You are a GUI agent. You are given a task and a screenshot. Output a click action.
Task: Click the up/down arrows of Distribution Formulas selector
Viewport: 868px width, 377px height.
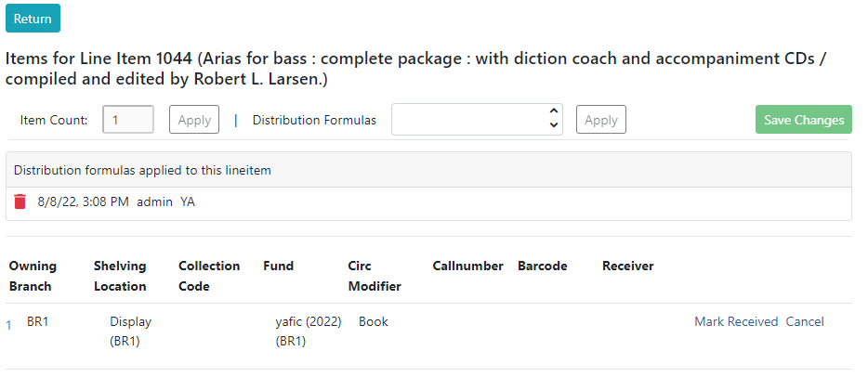(x=553, y=118)
